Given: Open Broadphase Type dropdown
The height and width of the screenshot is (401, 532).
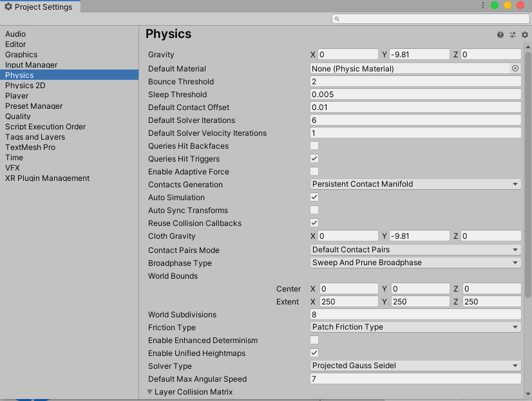Looking at the screenshot, I should pyautogui.click(x=415, y=263).
